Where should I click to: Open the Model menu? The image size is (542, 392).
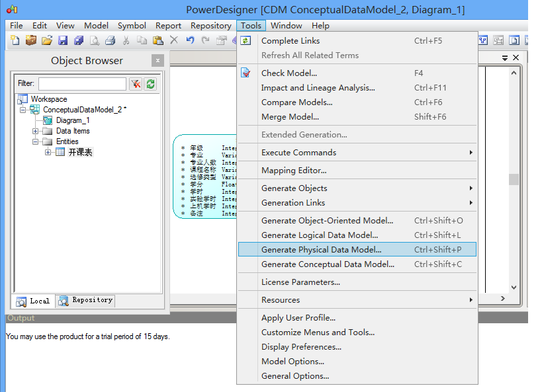[96, 26]
